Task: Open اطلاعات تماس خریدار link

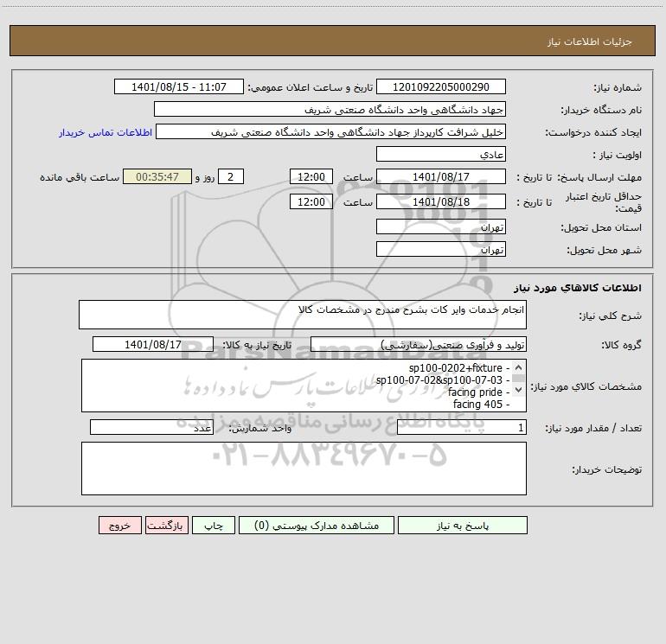Action: click(x=106, y=132)
